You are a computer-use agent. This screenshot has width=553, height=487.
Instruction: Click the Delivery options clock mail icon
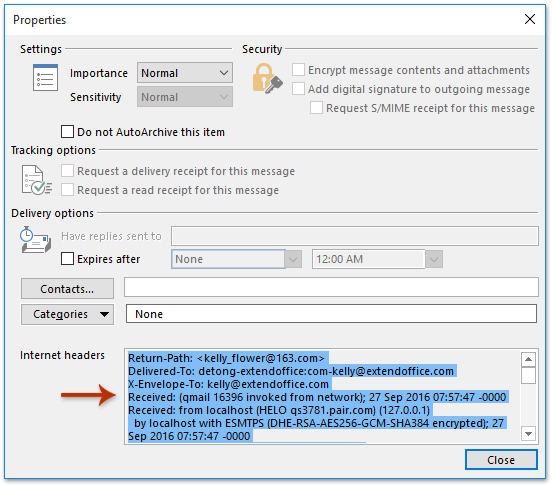35,240
